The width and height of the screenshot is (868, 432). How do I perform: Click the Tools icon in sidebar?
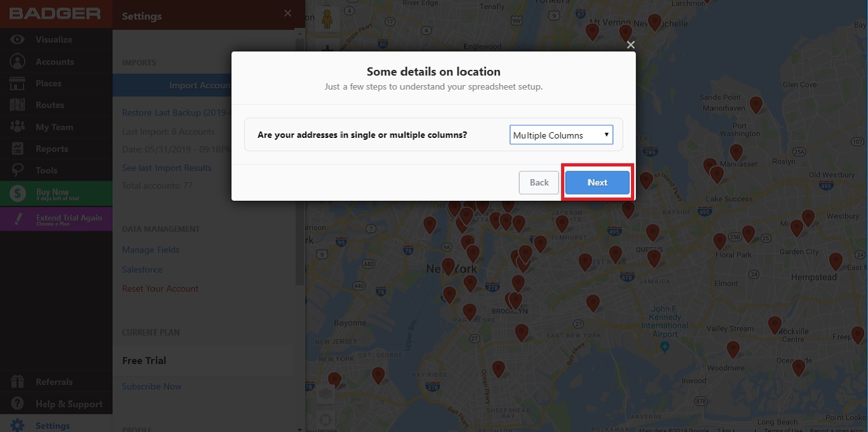(17, 170)
